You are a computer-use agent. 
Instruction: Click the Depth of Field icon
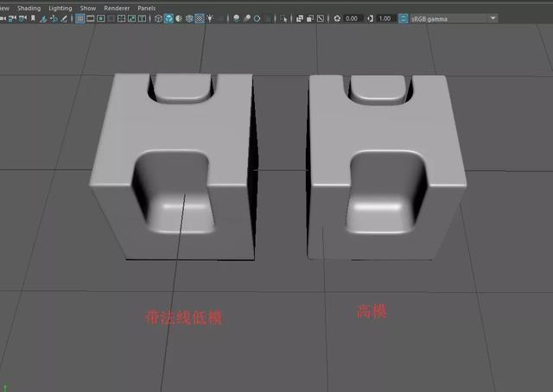tap(268, 18)
